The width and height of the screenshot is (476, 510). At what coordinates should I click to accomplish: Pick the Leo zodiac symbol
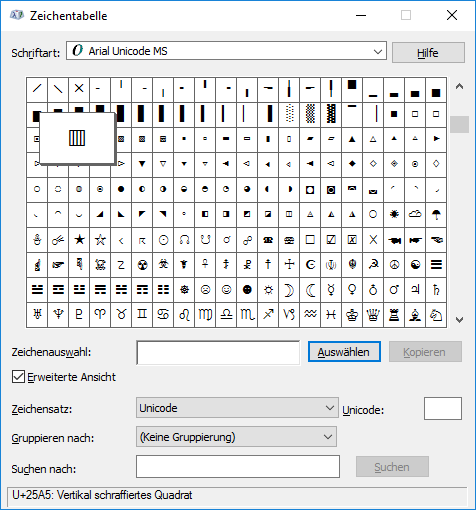coord(184,315)
